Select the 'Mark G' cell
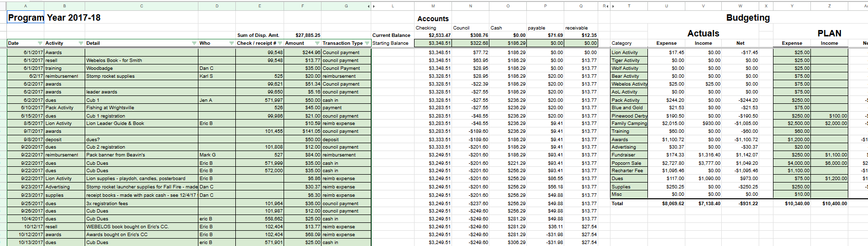 (217, 155)
